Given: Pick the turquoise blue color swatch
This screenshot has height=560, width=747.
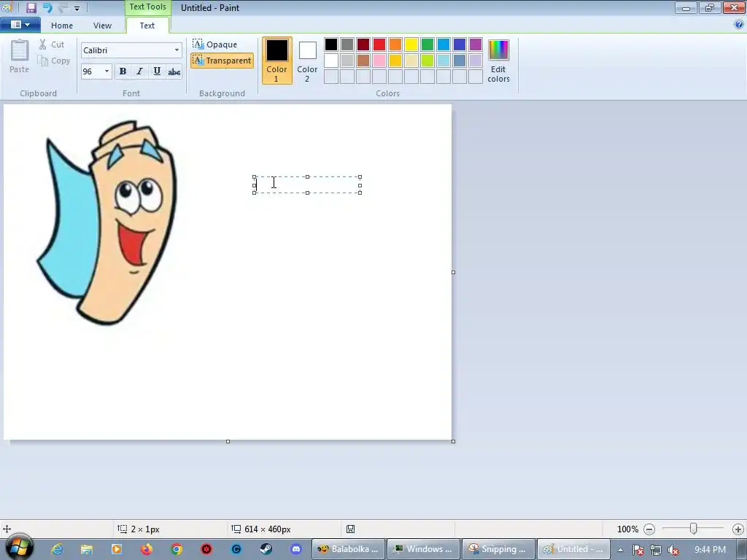Looking at the screenshot, I should (x=444, y=44).
